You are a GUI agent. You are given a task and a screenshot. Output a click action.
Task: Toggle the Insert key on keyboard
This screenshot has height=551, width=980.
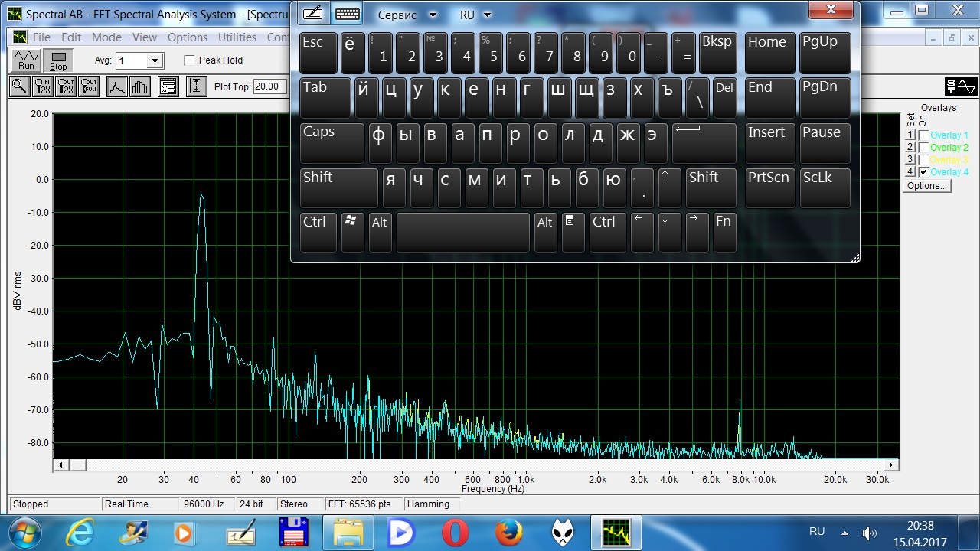(770, 143)
